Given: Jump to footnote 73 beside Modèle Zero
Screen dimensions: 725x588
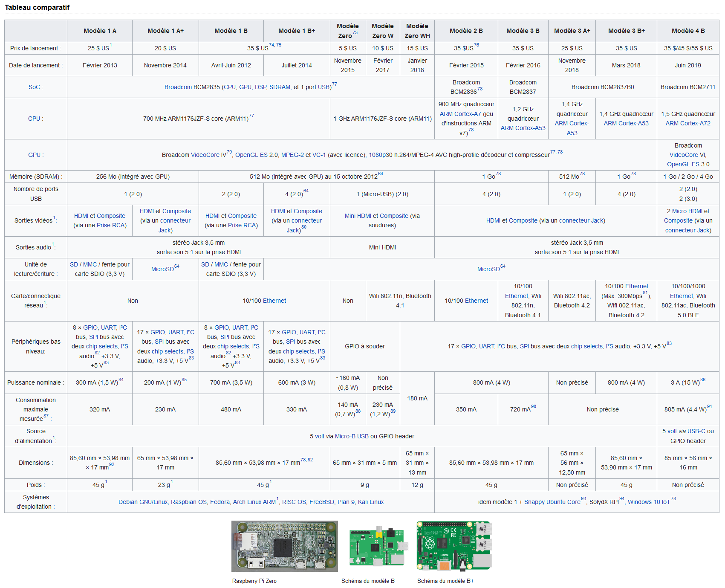Looking at the screenshot, I should pos(355,32).
